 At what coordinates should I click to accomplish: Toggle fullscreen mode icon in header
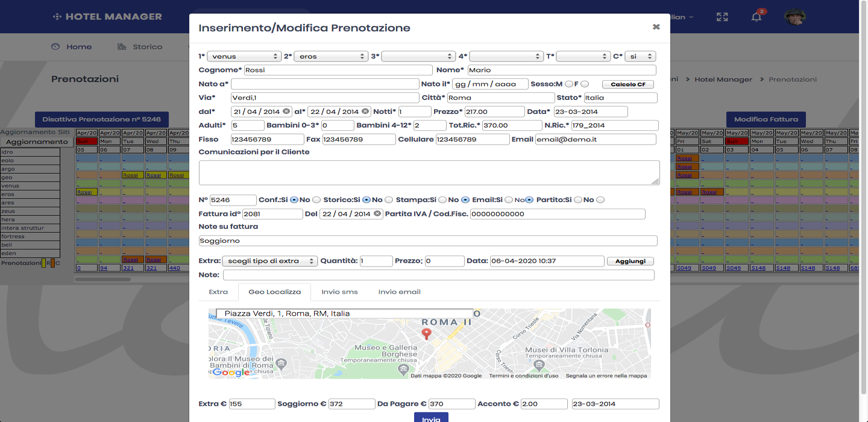click(722, 17)
